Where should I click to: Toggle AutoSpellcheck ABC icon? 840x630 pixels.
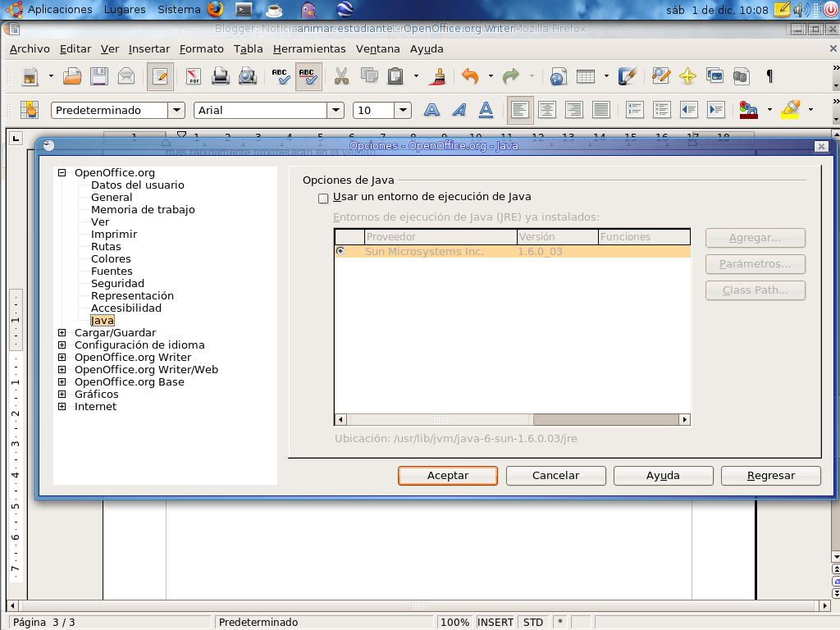tap(308, 76)
